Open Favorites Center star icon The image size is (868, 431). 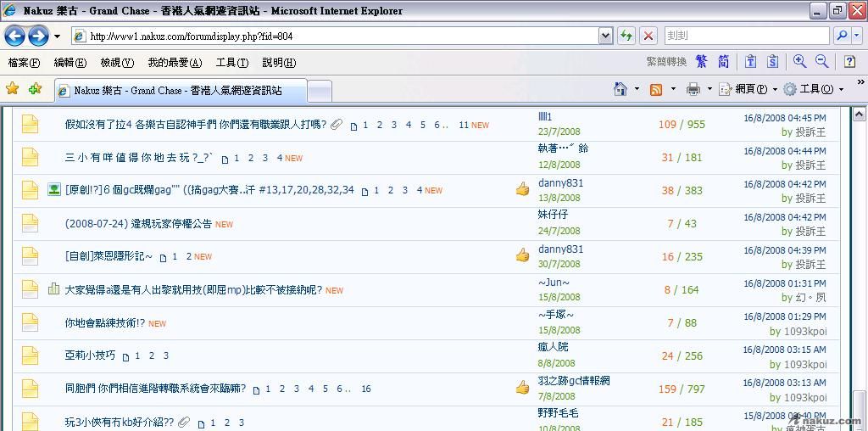tap(12, 89)
